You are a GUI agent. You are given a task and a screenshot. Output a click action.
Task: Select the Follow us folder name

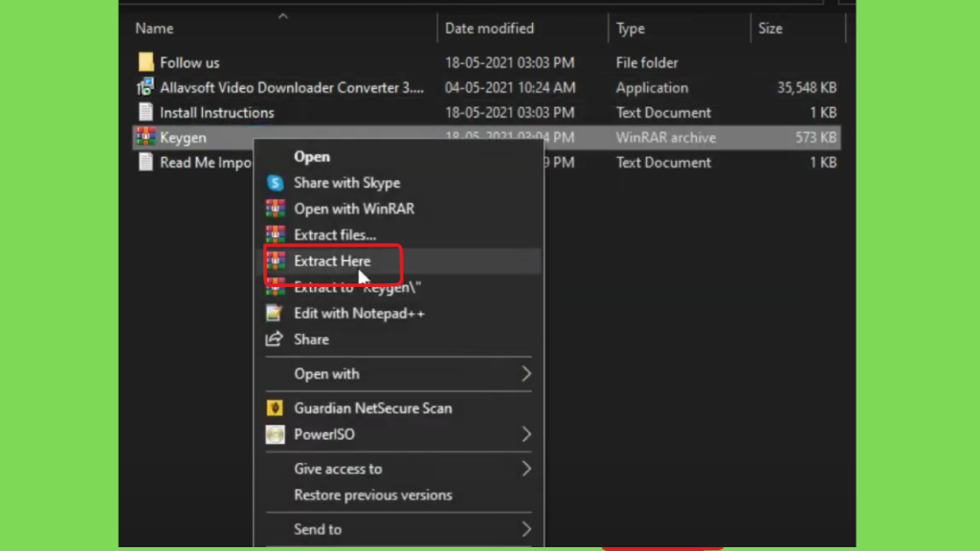point(189,62)
